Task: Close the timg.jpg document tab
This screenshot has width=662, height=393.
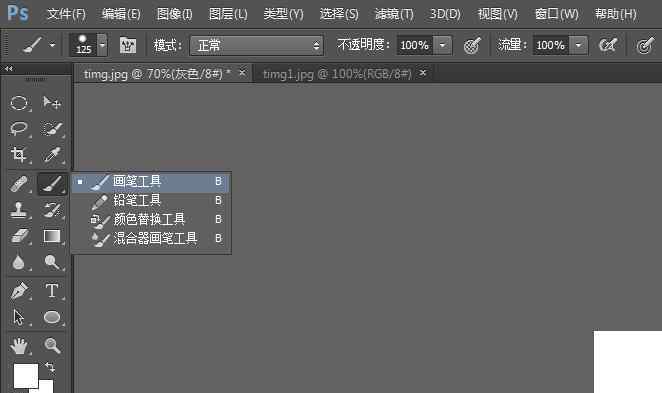Action: (242, 73)
